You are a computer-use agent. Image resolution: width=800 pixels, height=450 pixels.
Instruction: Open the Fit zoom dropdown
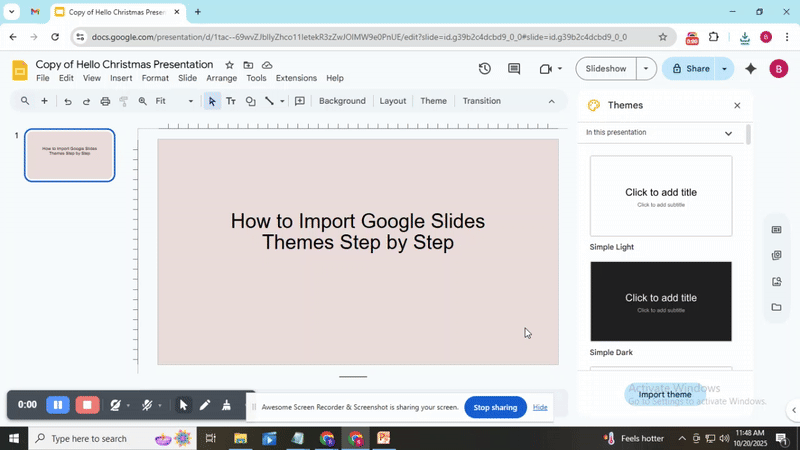pos(175,101)
